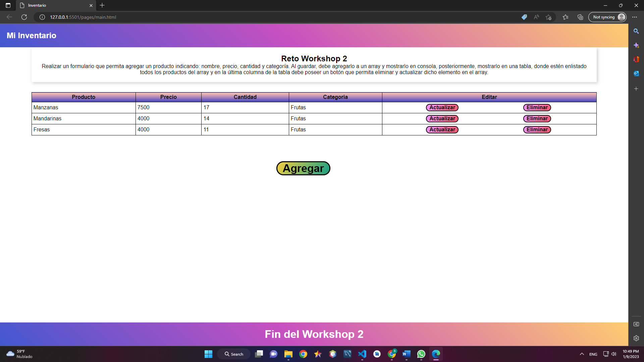The width and height of the screenshot is (644, 362).
Task: Add this page to favorites
Action: (549, 17)
